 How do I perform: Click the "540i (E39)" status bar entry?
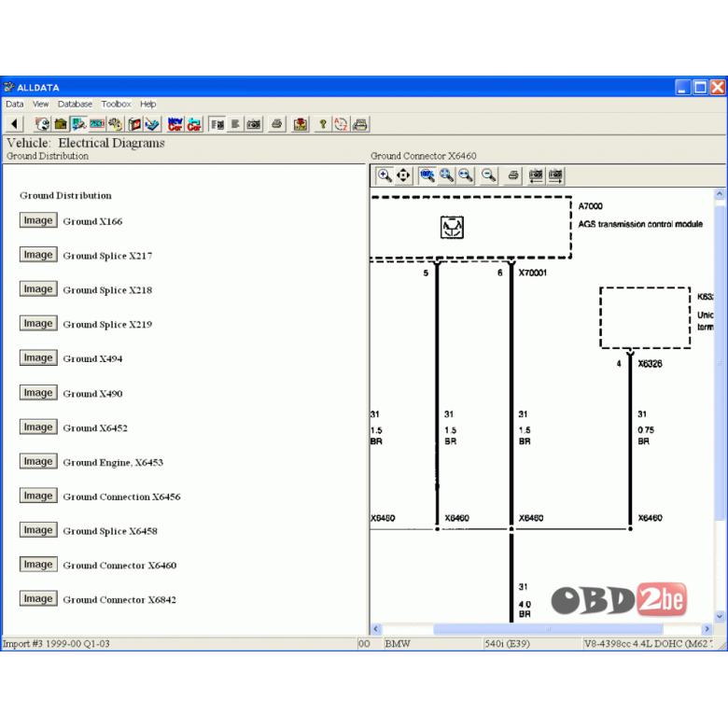[507, 644]
